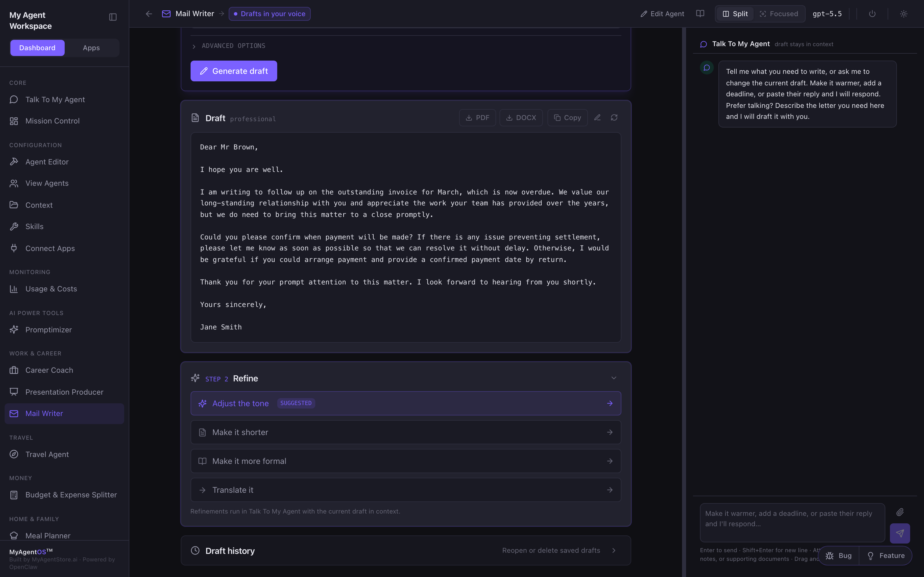Open Promptimizer in the sidebar
Viewport: 924px width, 577px height.
pos(48,330)
